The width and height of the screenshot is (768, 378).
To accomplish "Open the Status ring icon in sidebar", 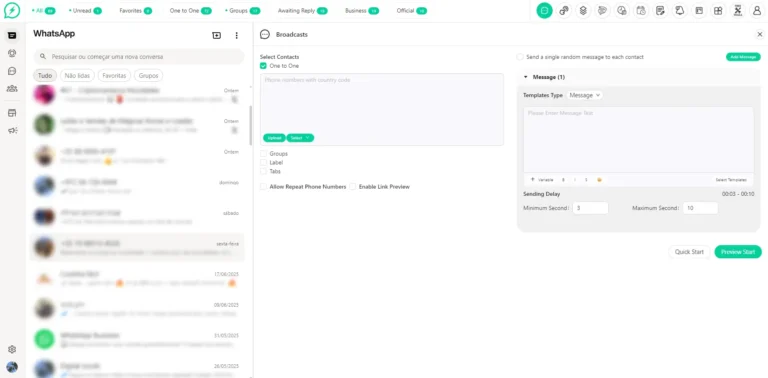I will 12,53.
